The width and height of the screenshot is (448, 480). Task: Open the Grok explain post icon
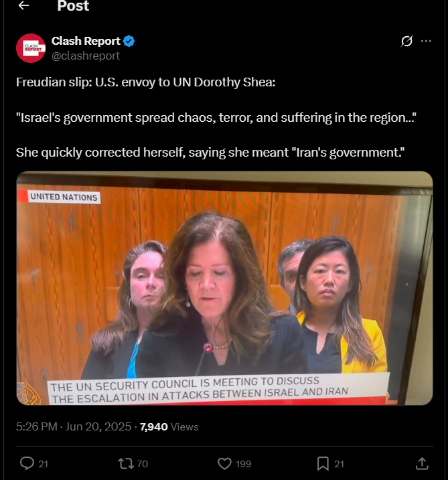coord(406,41)
